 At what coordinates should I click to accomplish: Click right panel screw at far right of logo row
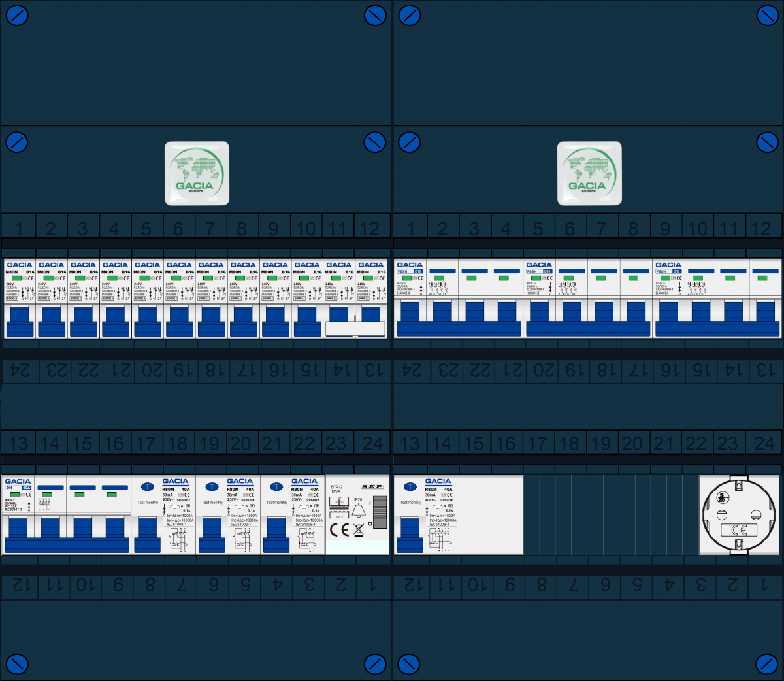[767, 142]
